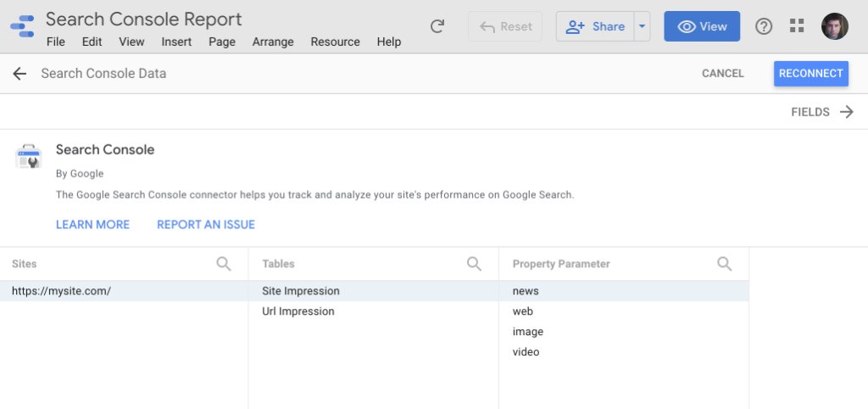
Task: Expand the Share dropdown arrow
Action: (x=642, y=26)
